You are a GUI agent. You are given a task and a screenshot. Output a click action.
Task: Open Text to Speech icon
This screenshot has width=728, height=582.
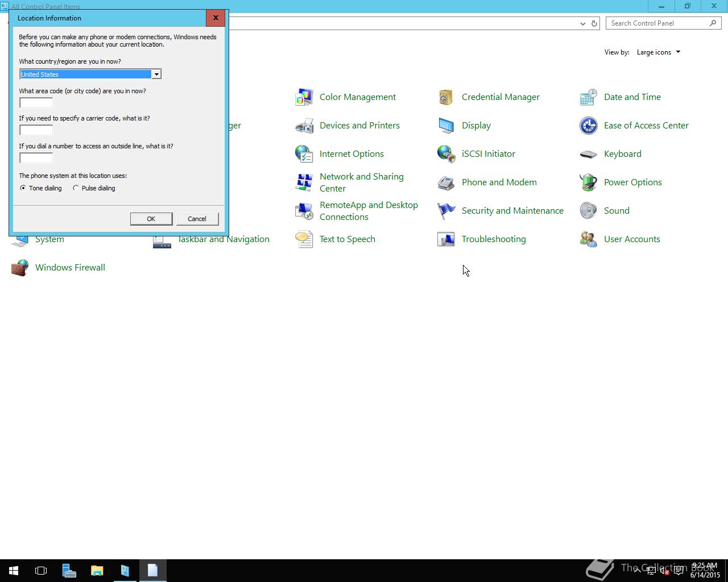[x=304, y=239]
